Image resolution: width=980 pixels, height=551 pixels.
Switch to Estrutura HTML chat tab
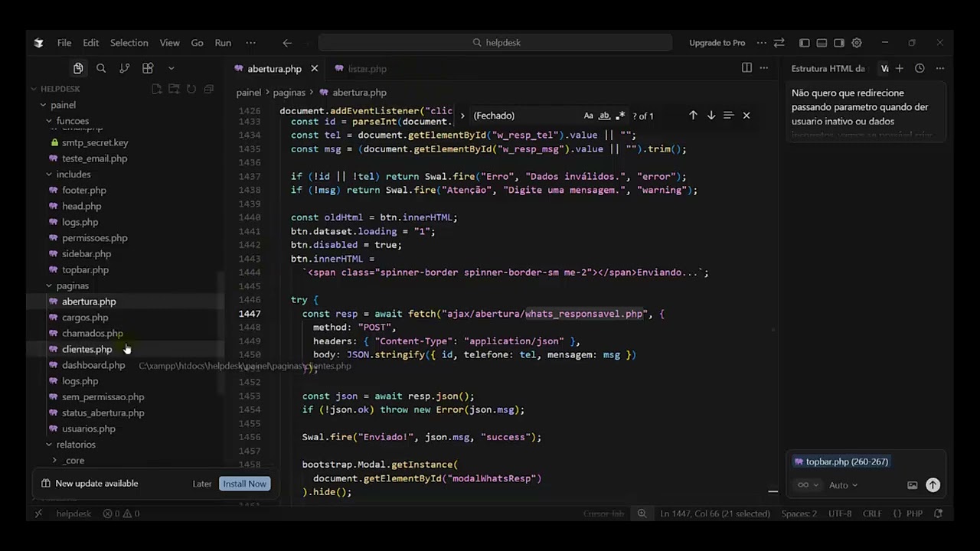point(828,69)
